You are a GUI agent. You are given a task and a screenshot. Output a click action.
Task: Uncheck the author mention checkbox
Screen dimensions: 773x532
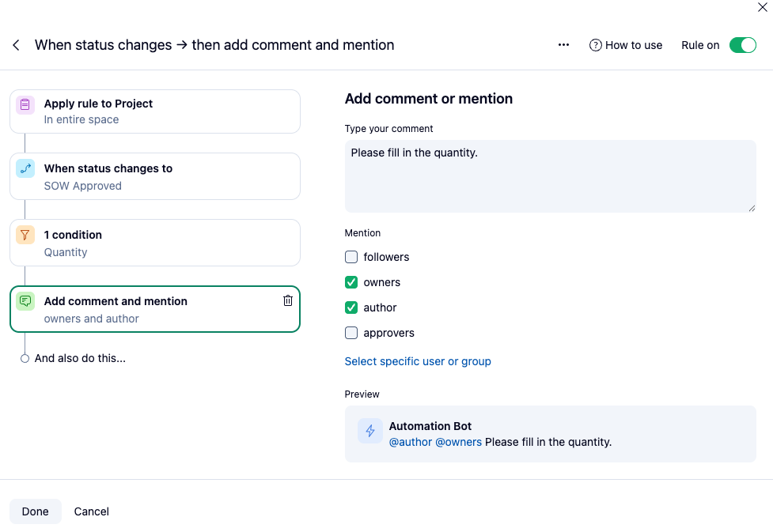click(x=351, y=308)
